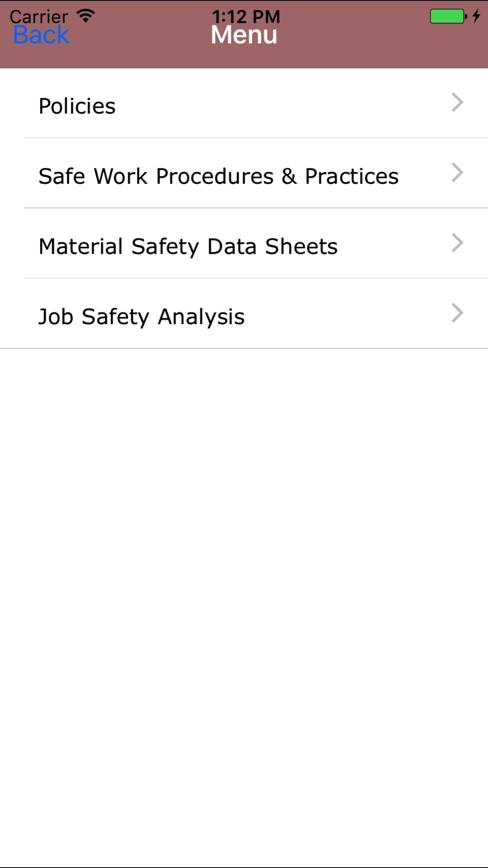This screenshot has height=868, width=488.
Task: Click the Job Safety Analysis chevron
Action: pos(457,313)
